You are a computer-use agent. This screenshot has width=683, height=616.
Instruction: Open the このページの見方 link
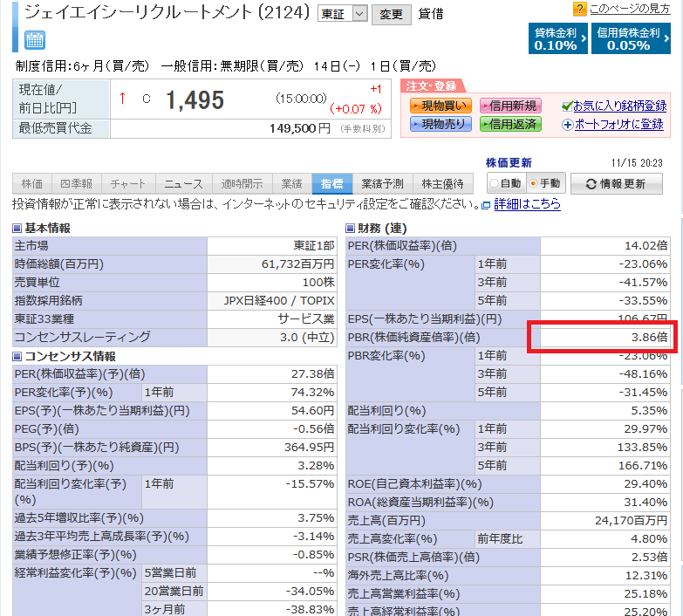pyautogui.click(x=630, y=9)
